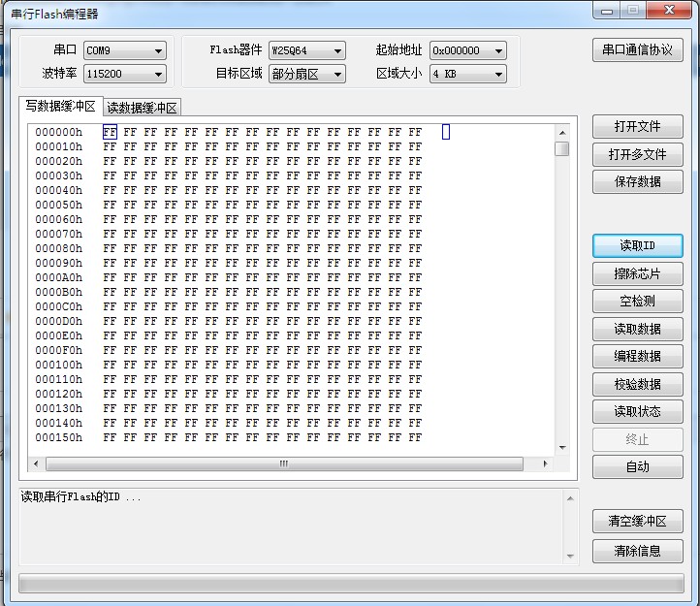The image size is (700, 606).
Task: Open the 串口 COM9 port dropdown
Action: pos(124,50)
